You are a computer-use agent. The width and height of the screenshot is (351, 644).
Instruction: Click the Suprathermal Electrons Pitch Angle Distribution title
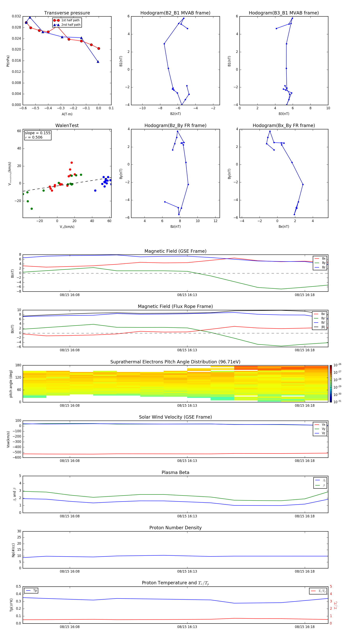click(x=175, y=362)
